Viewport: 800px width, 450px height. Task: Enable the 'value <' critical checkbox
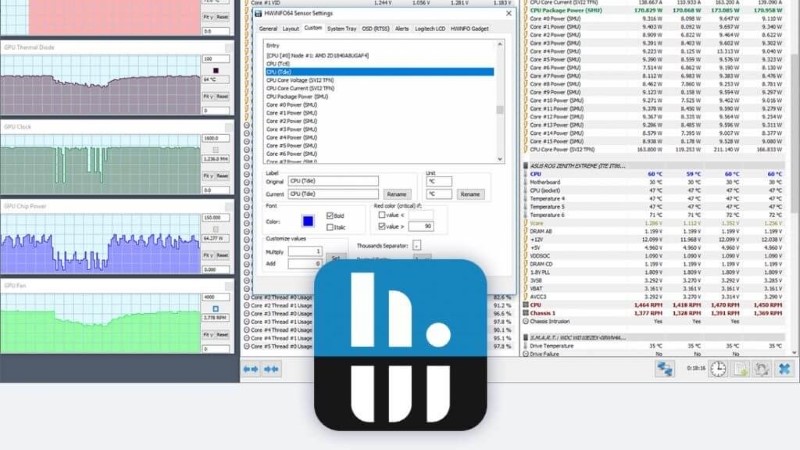(x=382, y=215)
